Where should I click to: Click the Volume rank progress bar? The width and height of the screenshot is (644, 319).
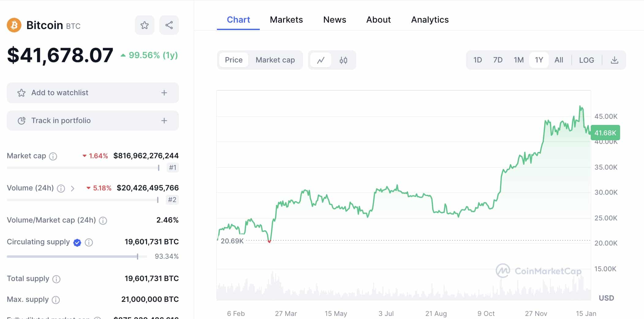[x=83, y=200]
